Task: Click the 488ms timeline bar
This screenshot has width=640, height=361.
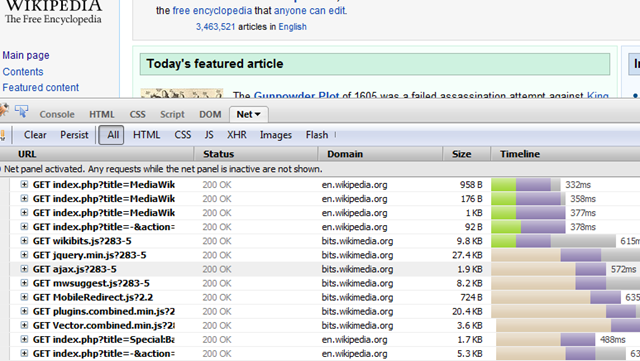Action: point(546,340)
